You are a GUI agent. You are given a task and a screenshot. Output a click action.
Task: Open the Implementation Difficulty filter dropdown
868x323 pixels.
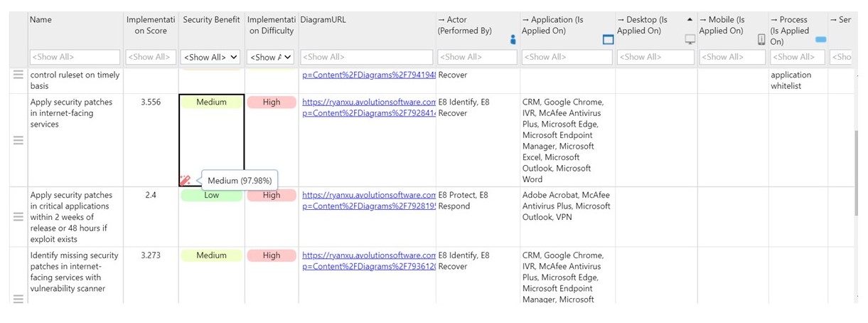point(271,57)
